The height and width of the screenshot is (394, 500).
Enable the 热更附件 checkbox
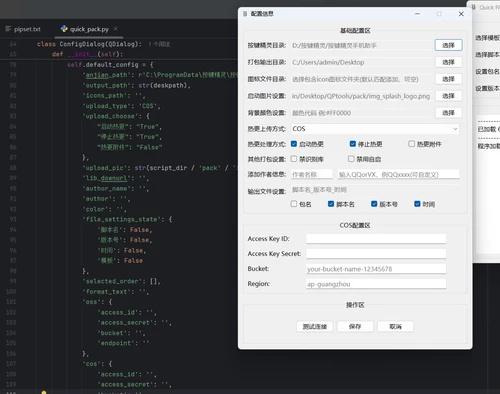[412, 144]
